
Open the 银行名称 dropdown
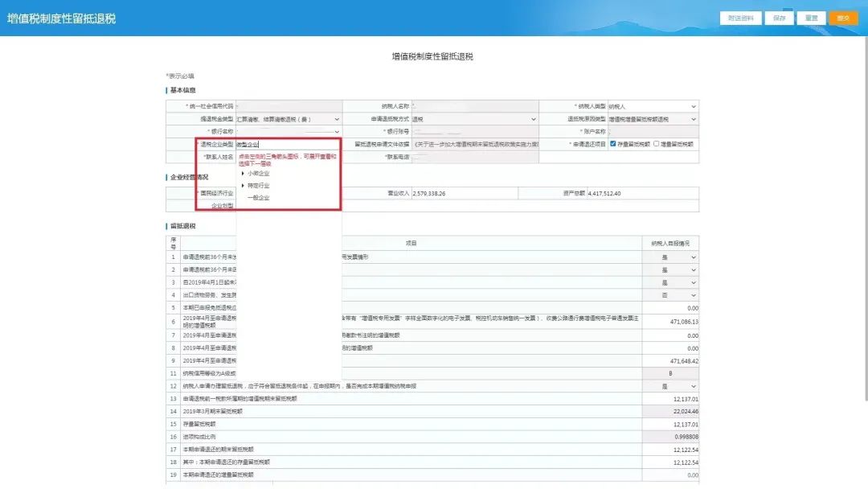tap(289, 132)
